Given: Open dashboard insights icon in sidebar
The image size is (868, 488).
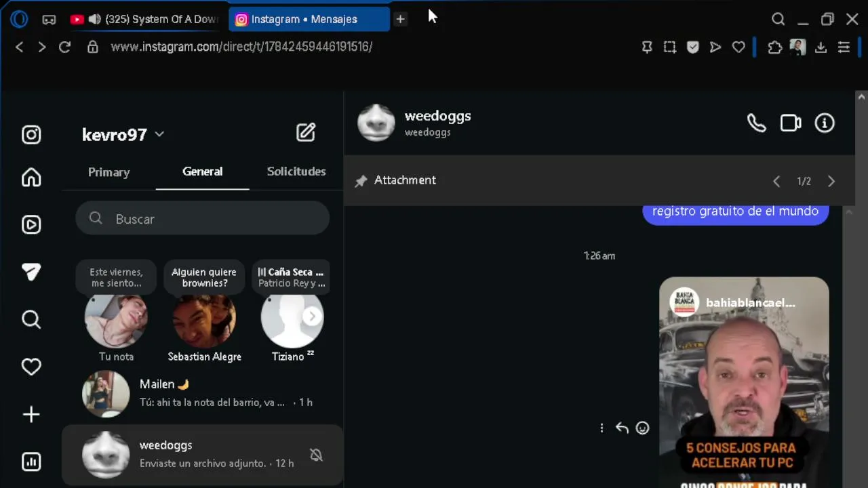Looking at the screenshot, I should coord(31,462).
